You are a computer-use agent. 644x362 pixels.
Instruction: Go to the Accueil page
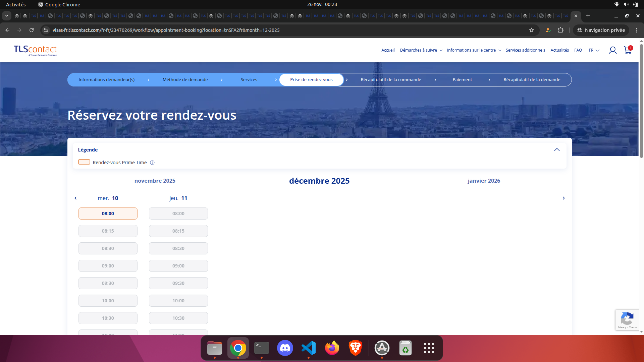tap(388, 50)
